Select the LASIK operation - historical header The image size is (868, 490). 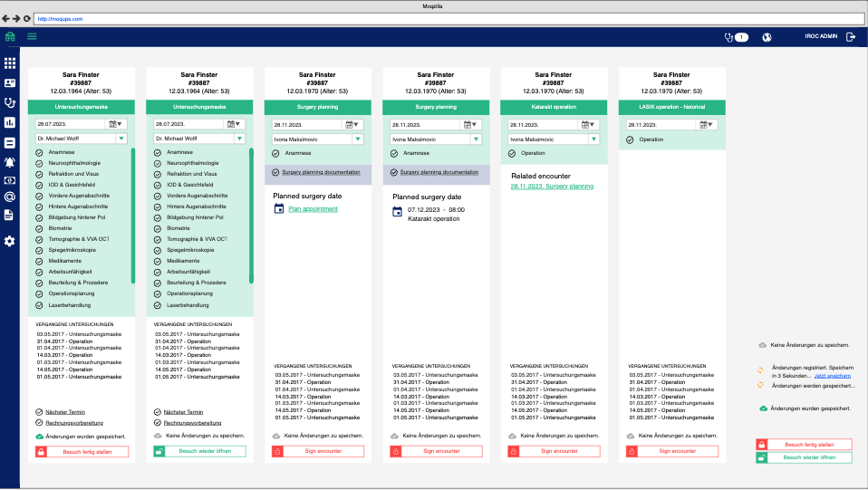(672, 106)
